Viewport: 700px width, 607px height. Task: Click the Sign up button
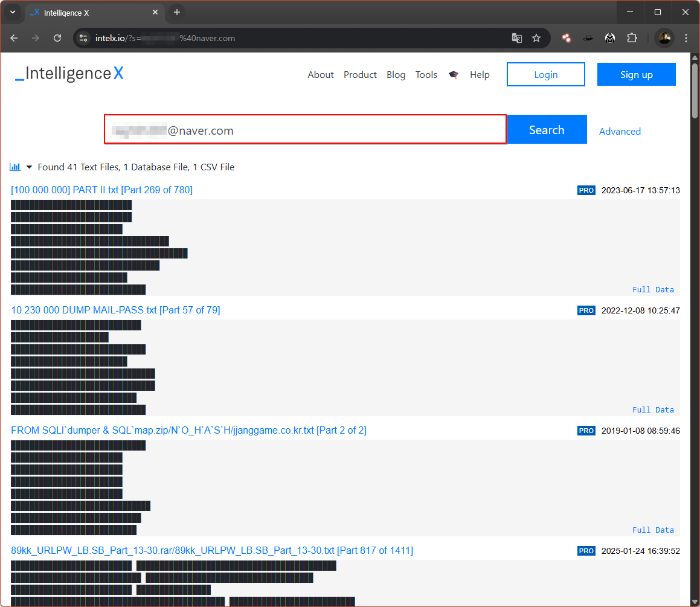(636, 74)
